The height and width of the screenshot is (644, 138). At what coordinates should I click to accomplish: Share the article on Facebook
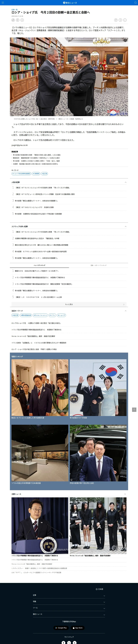(116, 20)
